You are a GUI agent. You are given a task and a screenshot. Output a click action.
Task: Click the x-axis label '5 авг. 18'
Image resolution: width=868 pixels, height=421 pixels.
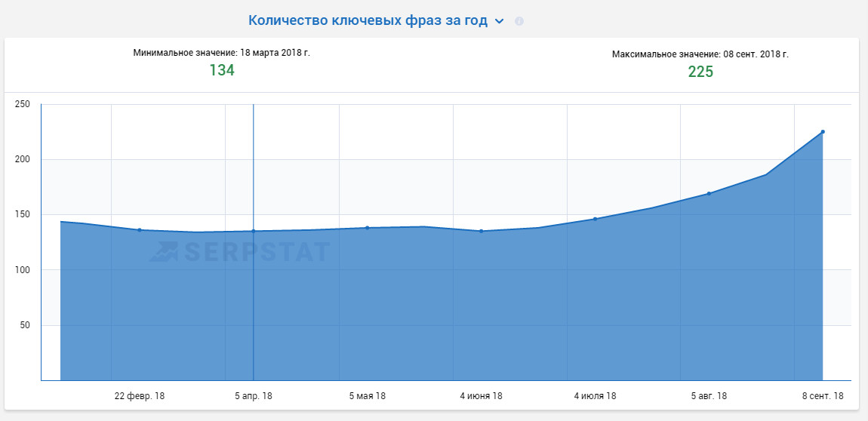(709, 396)
